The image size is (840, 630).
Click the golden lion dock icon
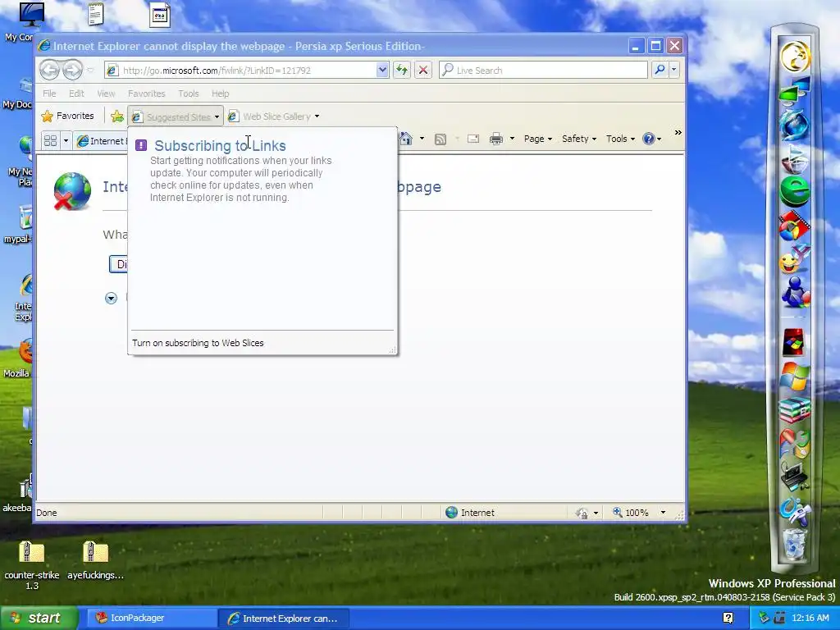click(x=795, y=57)
